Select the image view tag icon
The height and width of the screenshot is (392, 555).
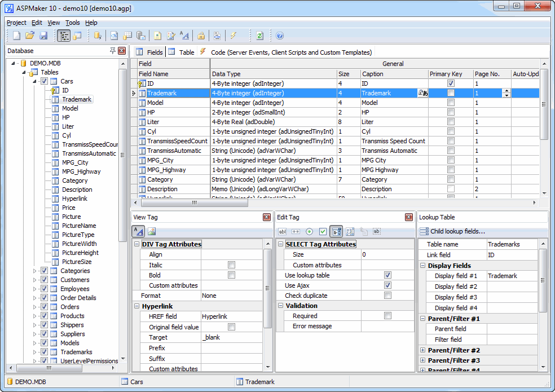coord(152,231)
